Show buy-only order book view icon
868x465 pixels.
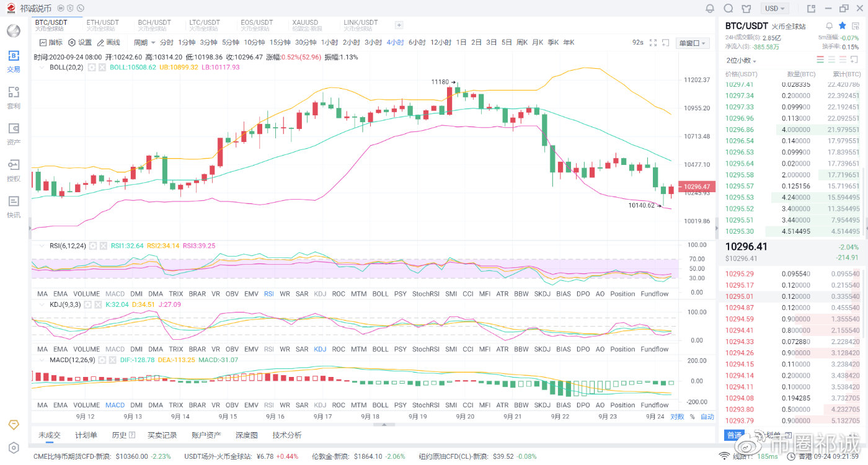(833, 60)
